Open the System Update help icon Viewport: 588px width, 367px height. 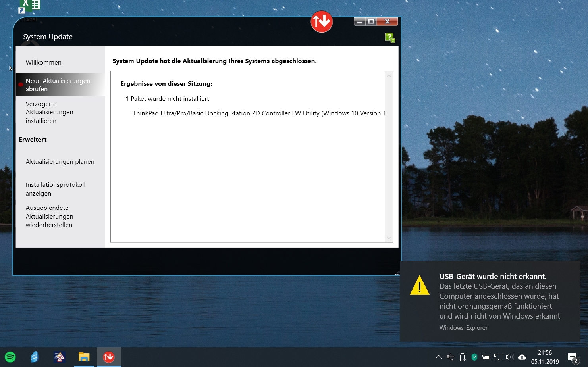tap(390, 38)
